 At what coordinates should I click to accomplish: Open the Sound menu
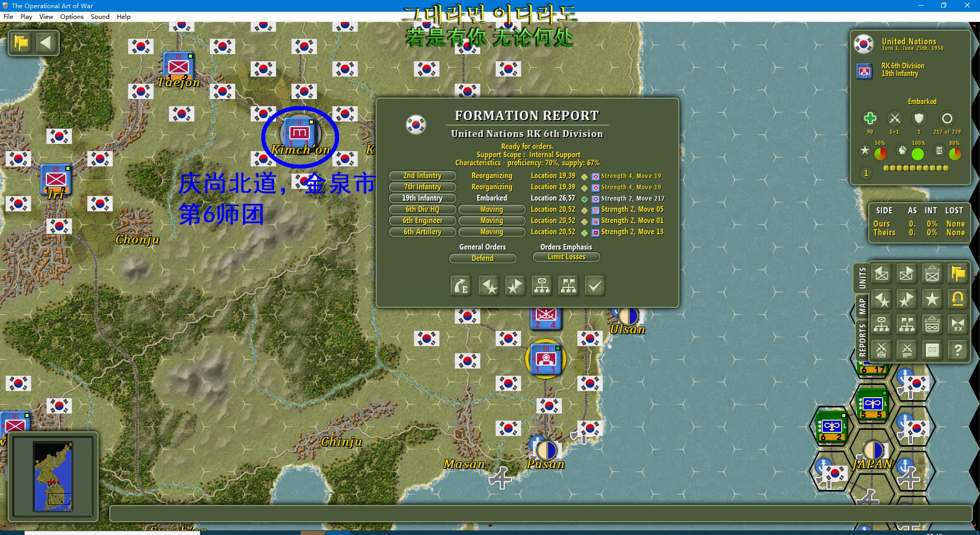[100, 16]
